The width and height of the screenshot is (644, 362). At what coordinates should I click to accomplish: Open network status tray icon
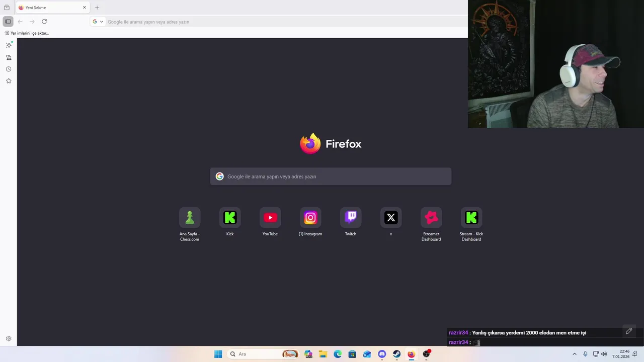coord(596,354)
